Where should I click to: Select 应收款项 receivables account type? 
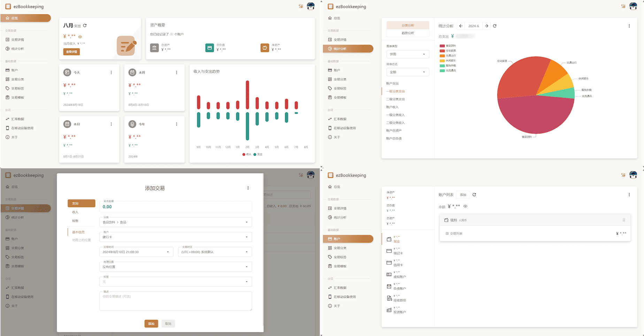[398, 299]
